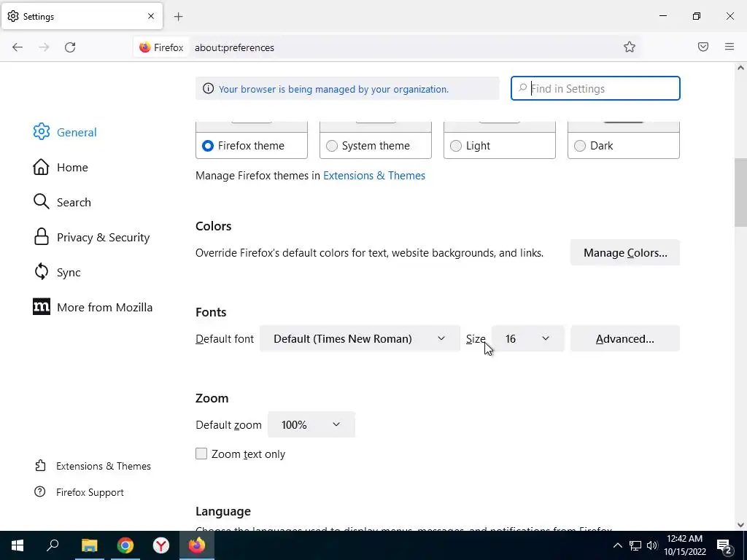
Task: Click the Advanced fonts button
Action: click(625, 338)
